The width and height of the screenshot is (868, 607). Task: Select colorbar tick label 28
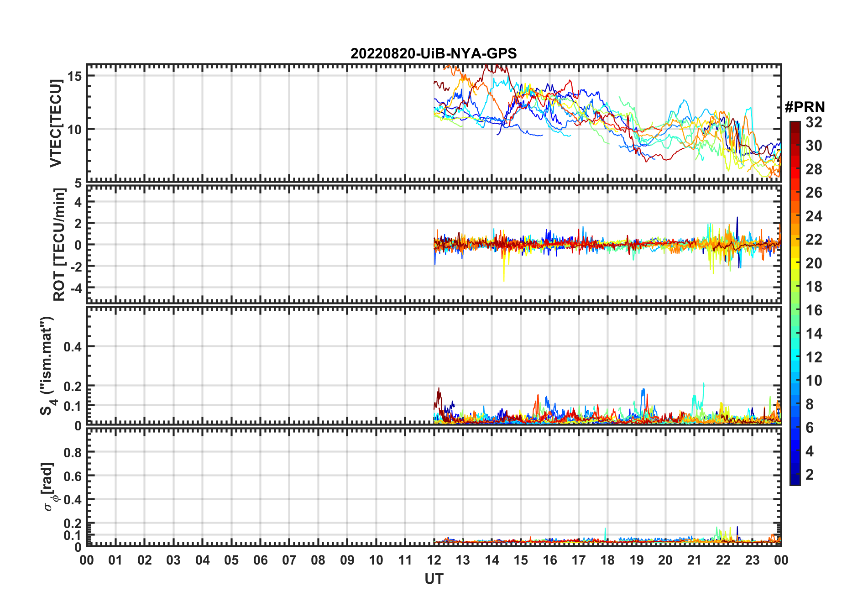(x=814, y=169)
